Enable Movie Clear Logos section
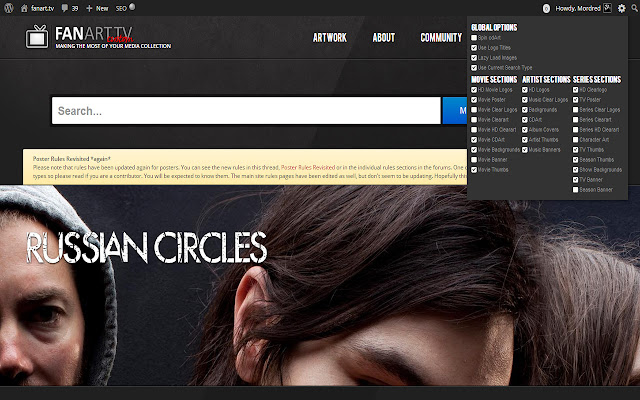Screen dimensions: 640x400 click(x=474, y=110)
